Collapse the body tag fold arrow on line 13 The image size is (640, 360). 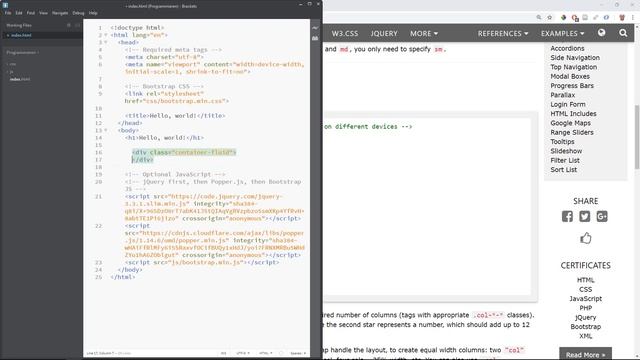(x=106, y=131)
